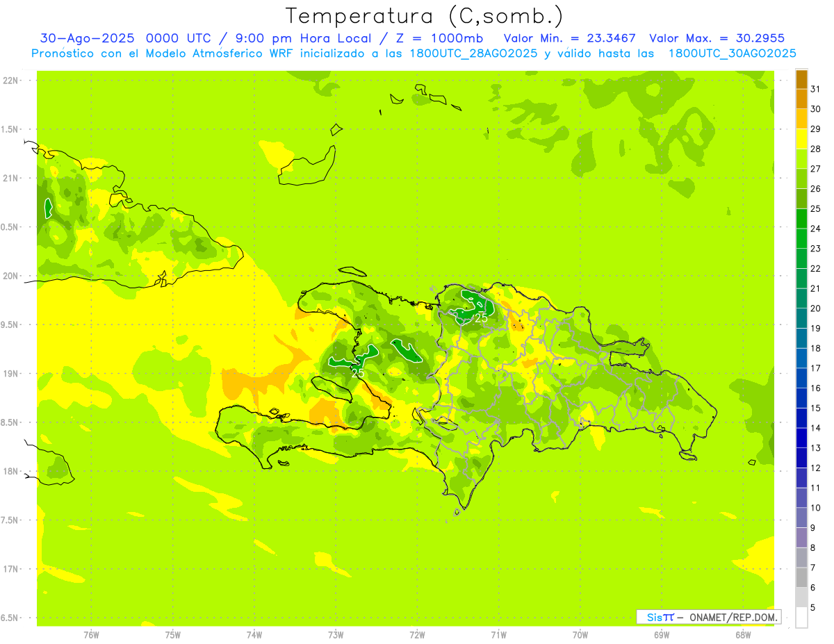Click the '71W' longitude axis label

(498, 635)
